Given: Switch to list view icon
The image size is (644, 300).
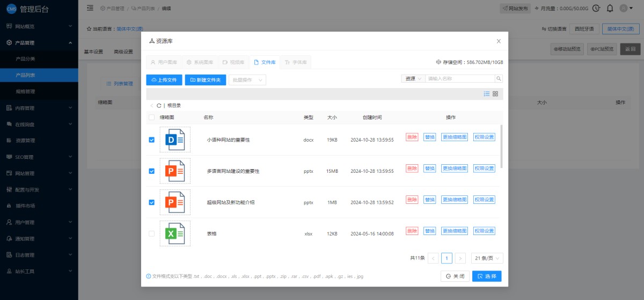Looking at the screenshot, I should coord(486,94).
